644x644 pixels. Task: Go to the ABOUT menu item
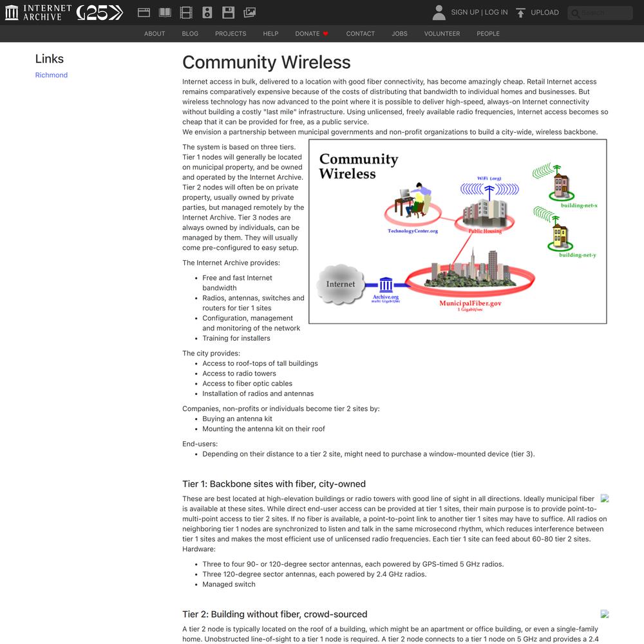(x=155, y=33)
